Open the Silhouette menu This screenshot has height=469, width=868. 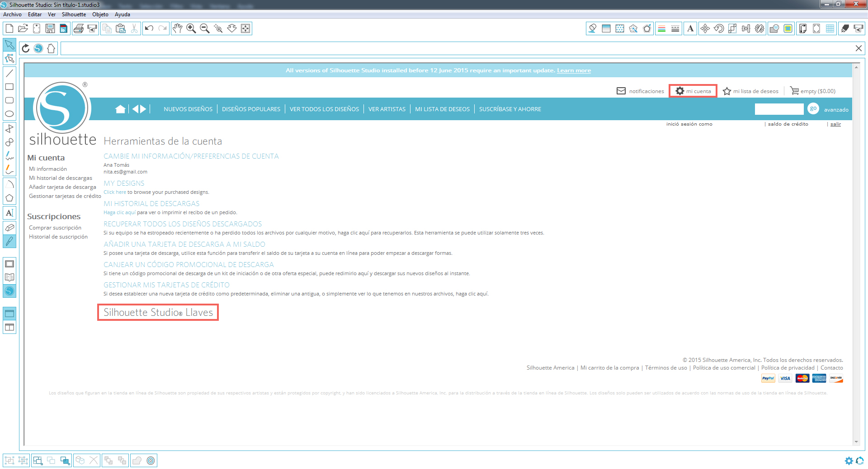coord(74,14)
